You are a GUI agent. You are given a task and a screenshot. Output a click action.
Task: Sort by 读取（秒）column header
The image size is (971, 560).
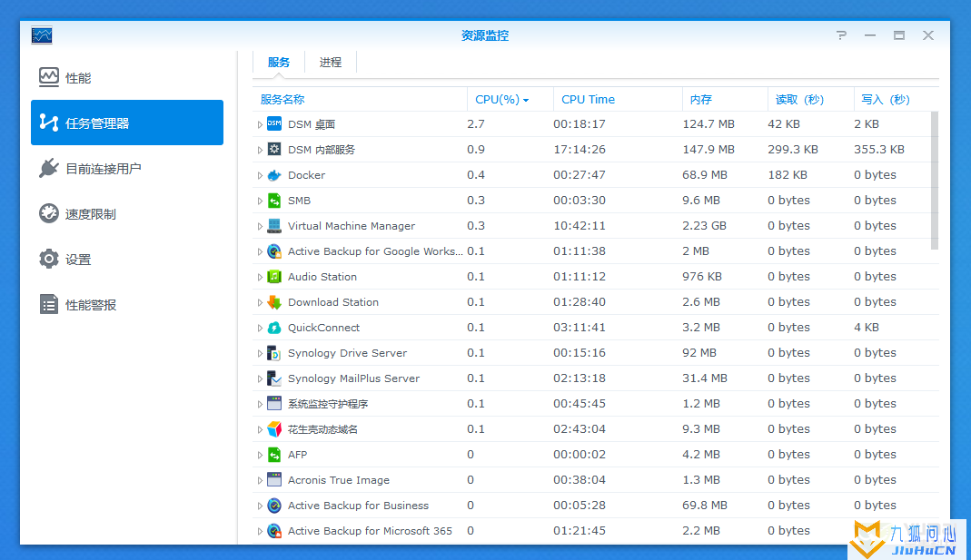(x=810, y=100)
